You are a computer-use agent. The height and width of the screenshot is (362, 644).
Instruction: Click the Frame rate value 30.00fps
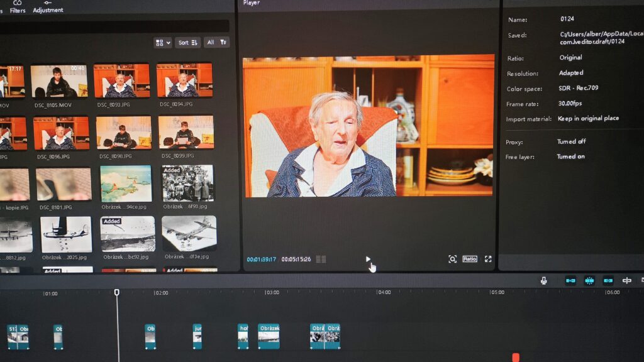tap(570, 104)
